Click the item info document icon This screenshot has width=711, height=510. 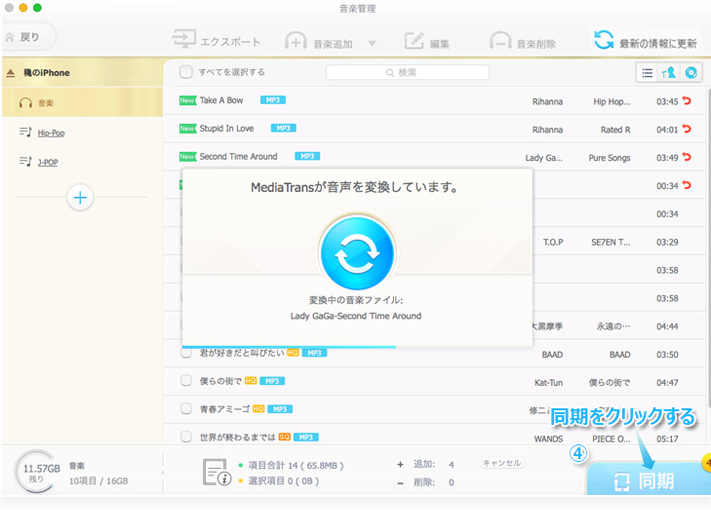[217, 472]
